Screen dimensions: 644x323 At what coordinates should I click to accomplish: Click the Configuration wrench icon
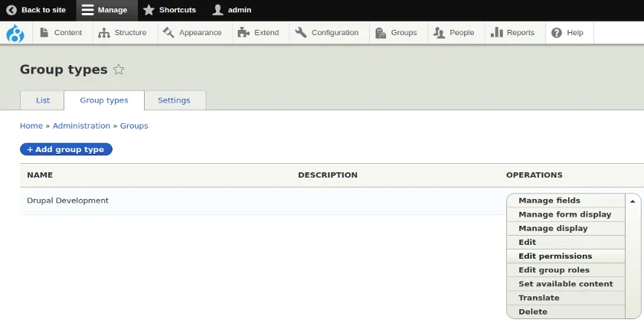[x=301, y=32]
